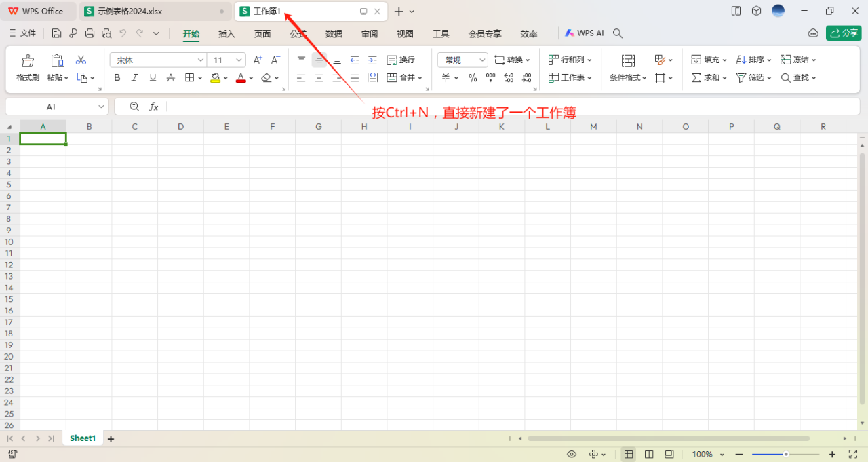Click the Print icon in quick toolbar
Viewport: 868px width, 462px height.
(x=90, y=33)
